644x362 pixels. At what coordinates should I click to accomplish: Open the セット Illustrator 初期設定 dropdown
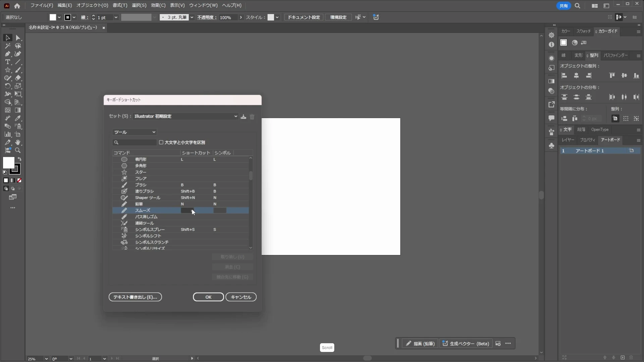(186, 116)
